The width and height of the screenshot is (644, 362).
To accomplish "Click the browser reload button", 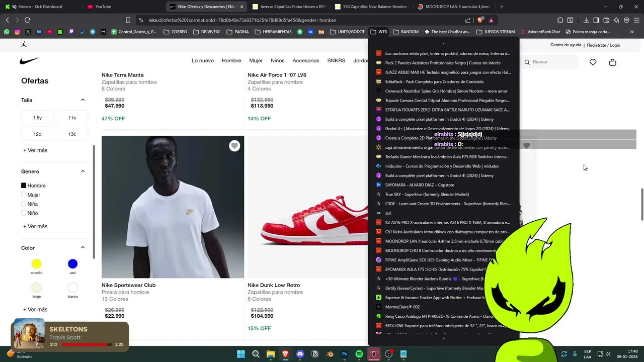I will tap(27, 20).
